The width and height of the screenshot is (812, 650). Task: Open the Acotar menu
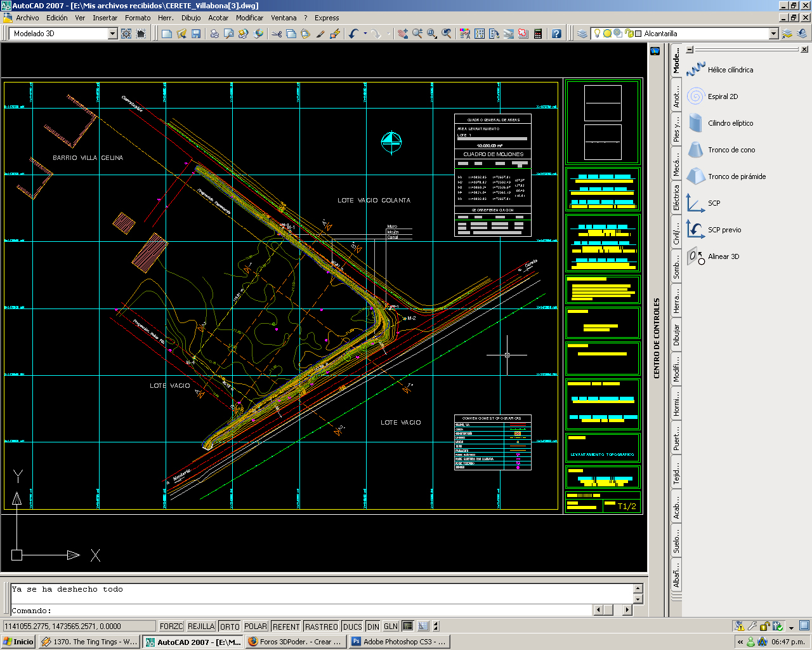point(218,18)
